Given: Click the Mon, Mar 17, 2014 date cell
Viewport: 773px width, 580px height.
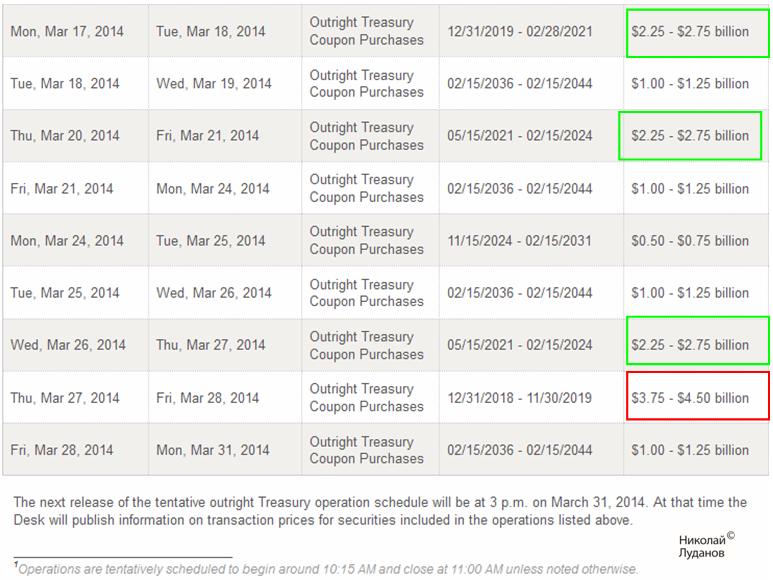Looking at the screenshot, I should [x=67, y=32].
